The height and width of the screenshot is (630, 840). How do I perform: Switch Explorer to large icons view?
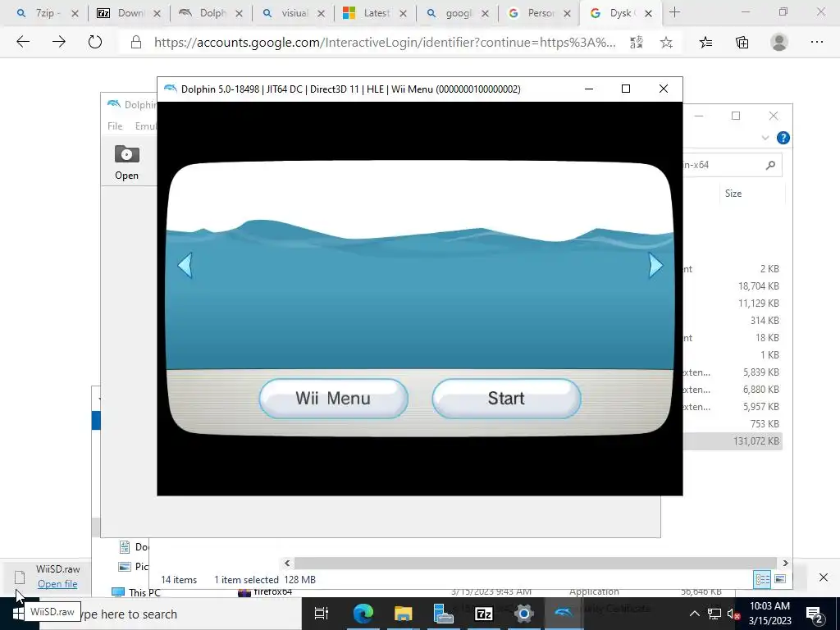(780, 579)
